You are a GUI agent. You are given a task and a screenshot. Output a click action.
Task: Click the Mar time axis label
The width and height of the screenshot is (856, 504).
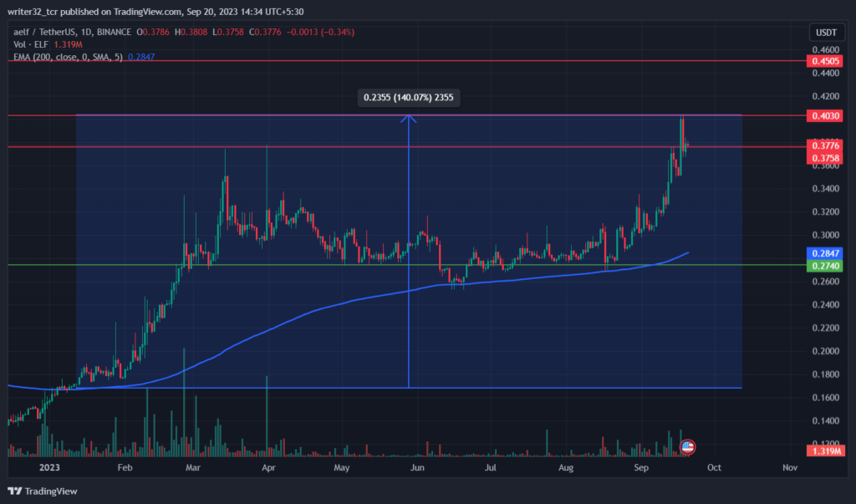(x=193, y=467)
